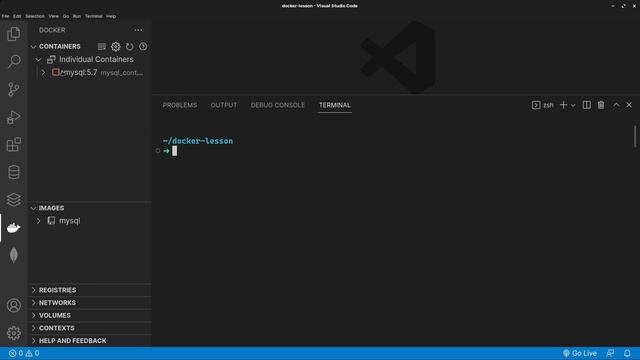The height and width of the screenshot is (360, 640).
Task: Expand the mysql image node
Action: 38,221
